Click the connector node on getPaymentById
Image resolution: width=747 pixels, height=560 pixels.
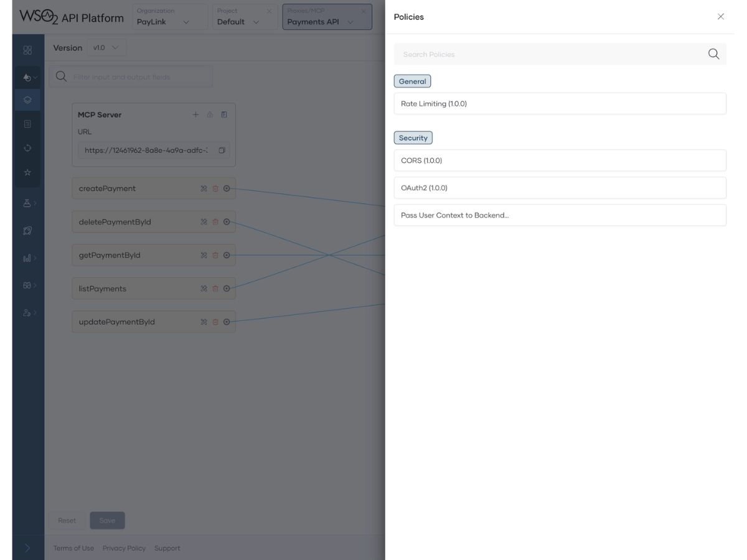pyautogui.click(x=227, y=255)
